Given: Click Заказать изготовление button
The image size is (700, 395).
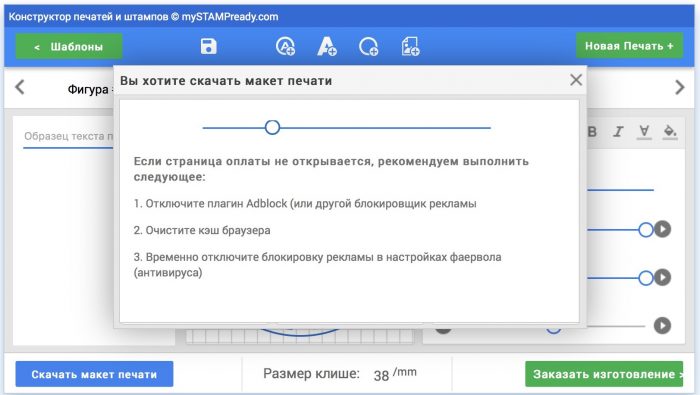Looking at the screenshot, I should coord(604,374).
